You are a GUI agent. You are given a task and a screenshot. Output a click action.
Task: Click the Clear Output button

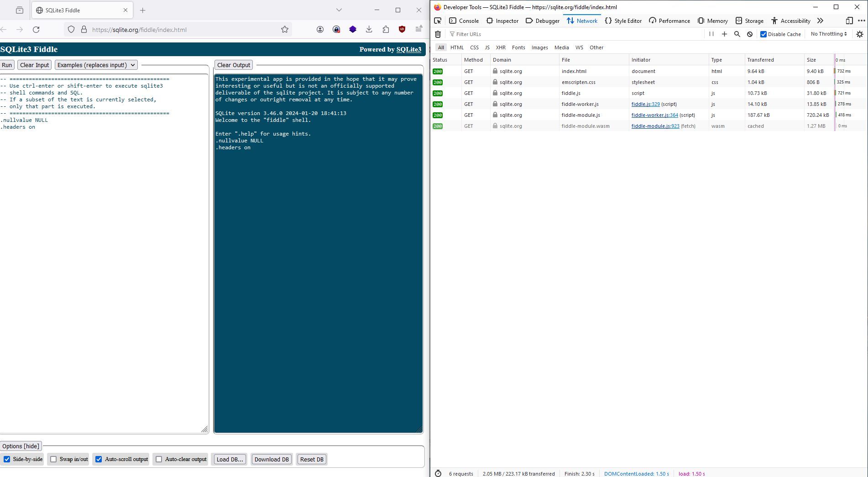(x=234, y=65)
